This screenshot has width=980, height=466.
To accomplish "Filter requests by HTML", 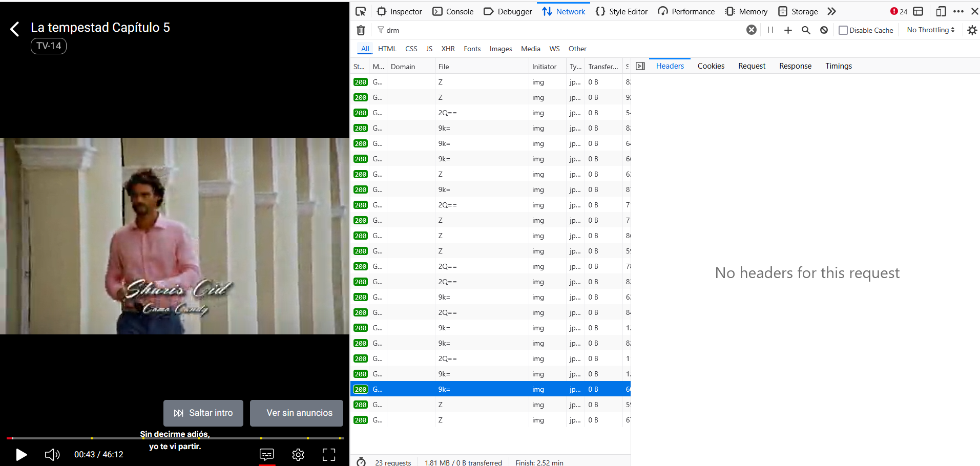I will tap(387, 49).
